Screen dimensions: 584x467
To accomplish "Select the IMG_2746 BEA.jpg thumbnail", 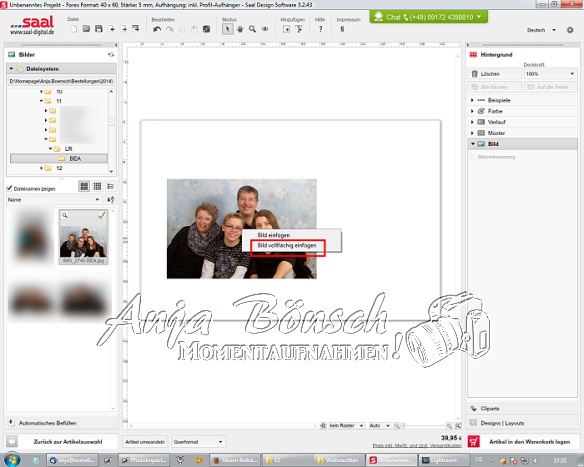I will click(84, 237).
